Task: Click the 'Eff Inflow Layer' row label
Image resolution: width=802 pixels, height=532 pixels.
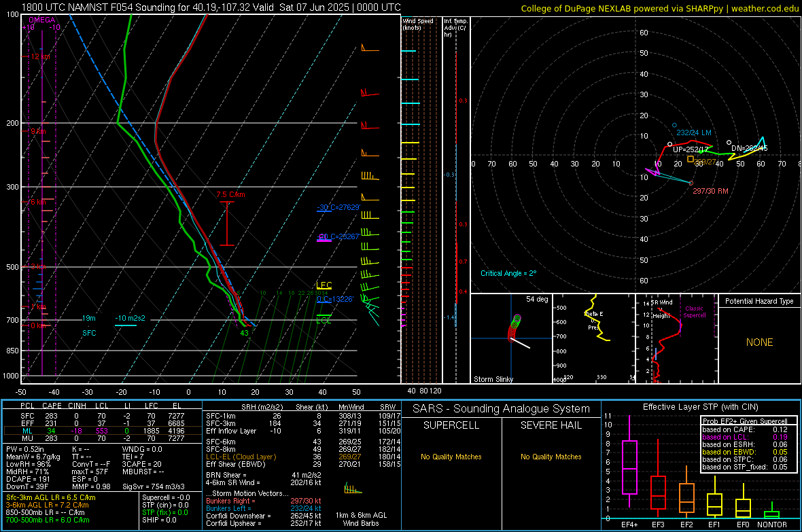Action: click(231, 431)
